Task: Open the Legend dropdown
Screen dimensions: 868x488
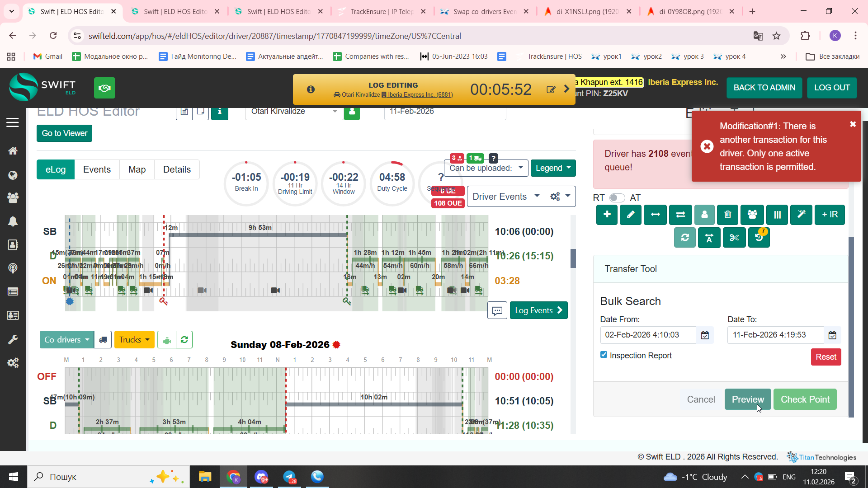Action: pyautogui.click(x=553, y=168)
